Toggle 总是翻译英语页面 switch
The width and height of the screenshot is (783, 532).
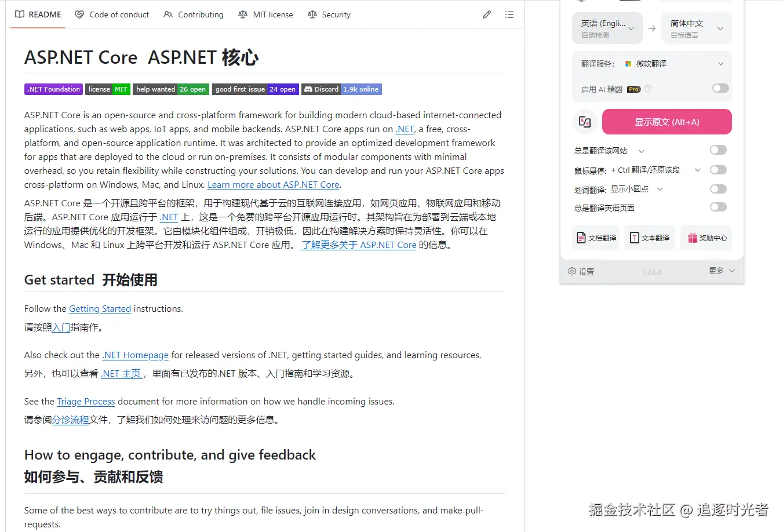click(718, 207)
